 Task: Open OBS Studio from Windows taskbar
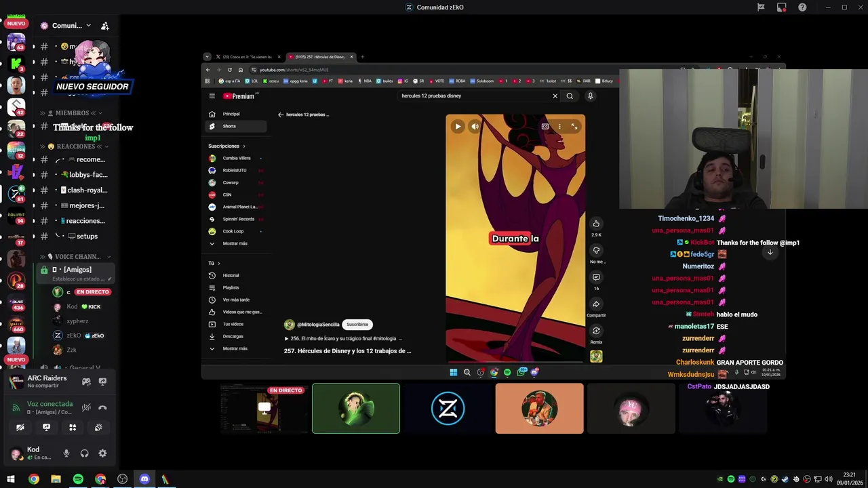(x=122, y=479)
